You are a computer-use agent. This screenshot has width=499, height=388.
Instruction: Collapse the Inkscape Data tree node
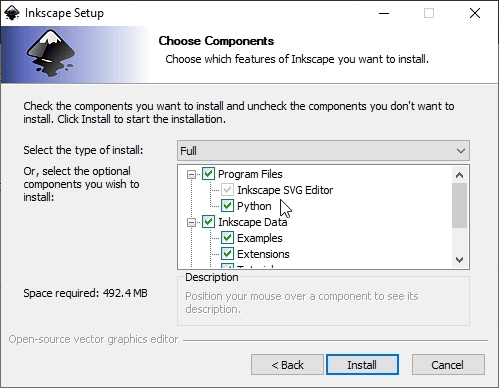coord(191,222)
